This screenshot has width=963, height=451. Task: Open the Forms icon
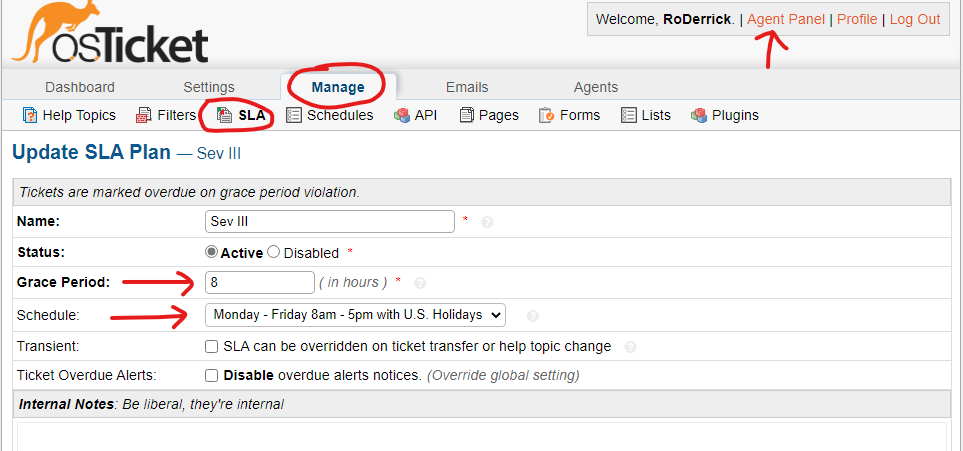tap(547, 116)
